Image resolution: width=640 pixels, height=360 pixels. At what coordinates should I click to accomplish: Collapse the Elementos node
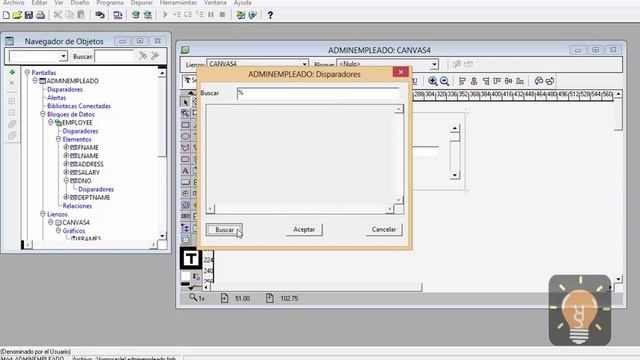(x=58, y=139)
